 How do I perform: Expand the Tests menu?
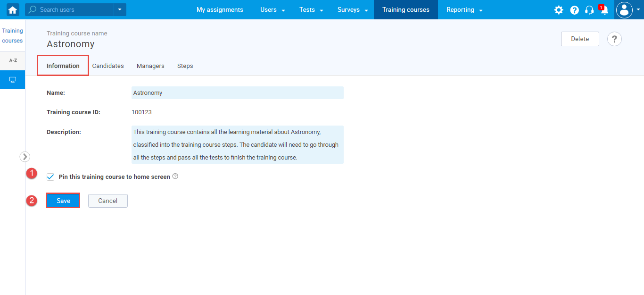click(311, 10)
